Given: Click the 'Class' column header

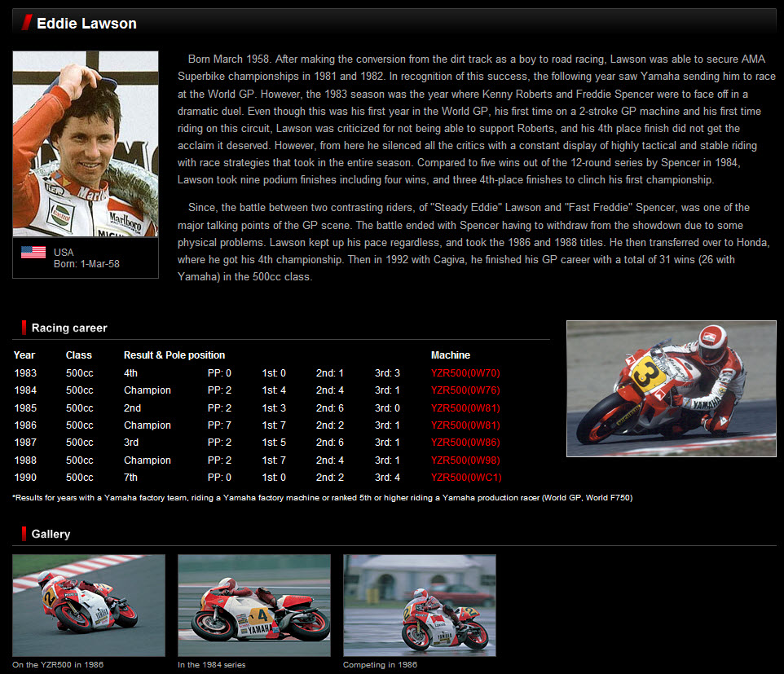Looking at the screenshot, I should (78, 355).
